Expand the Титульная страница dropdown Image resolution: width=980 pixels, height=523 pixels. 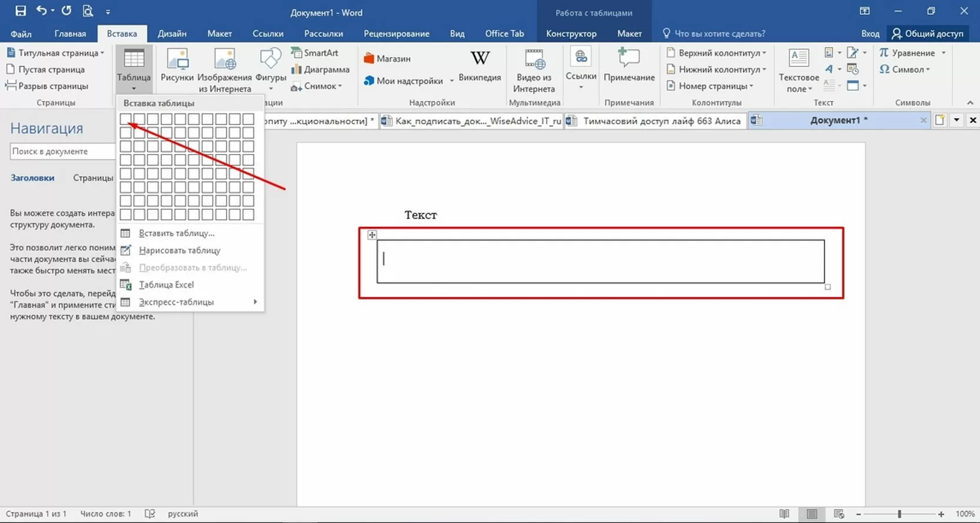(x=102, y=53)
